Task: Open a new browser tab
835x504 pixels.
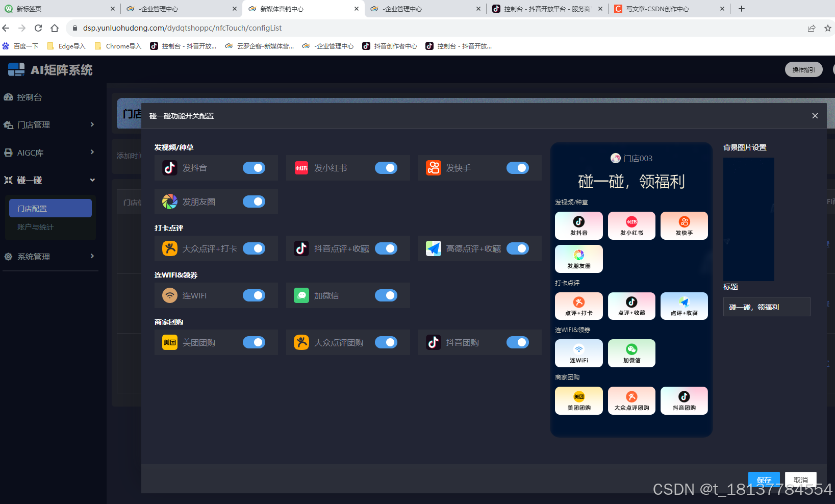Action: [742, 9]
